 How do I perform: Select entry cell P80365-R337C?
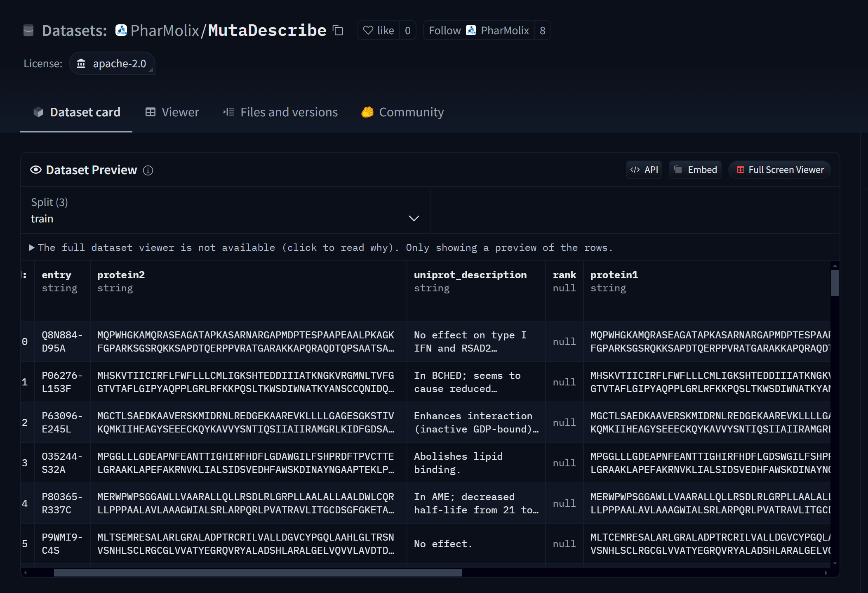tap(62, 503)
